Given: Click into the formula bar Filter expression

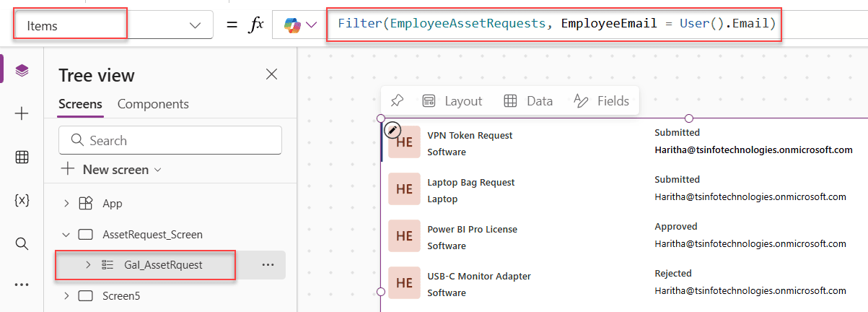Looking at the screenshot, I should 556,25.
